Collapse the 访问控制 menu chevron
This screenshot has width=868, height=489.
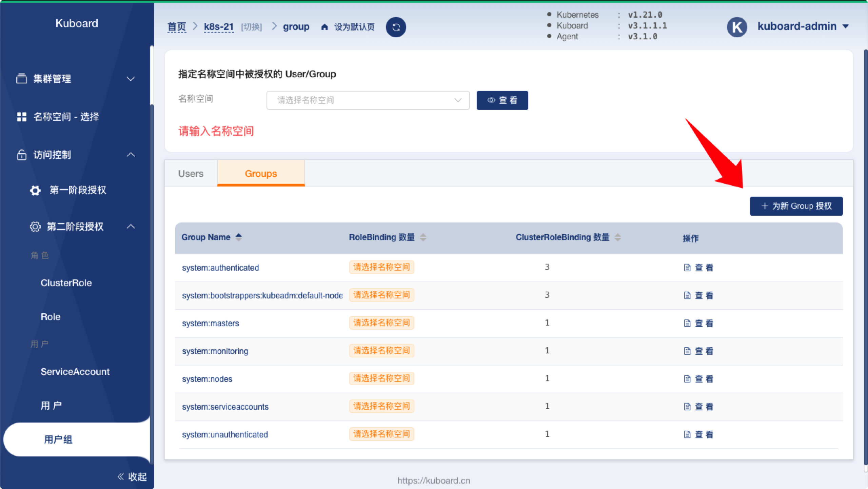coord(131,155)
